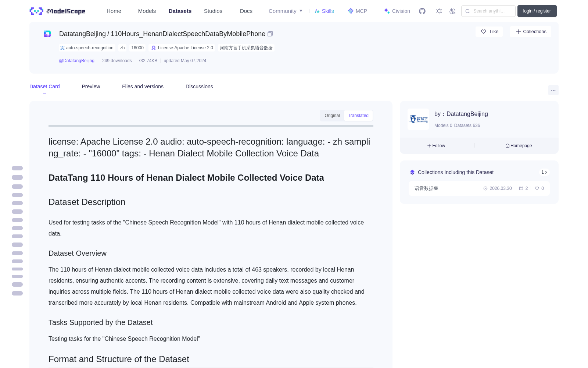Click the magnifier icon in the search box
The height and width of the screenshot is (368, 588).
(467, 11)
